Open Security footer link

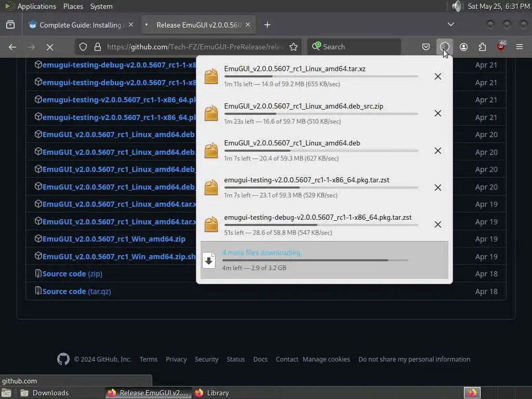click(x=206, y=360)
